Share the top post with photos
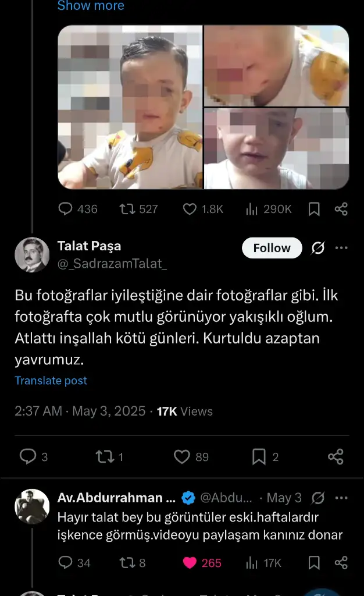The height and width of the screenshot is (596, 364). [x=341, y=209]
